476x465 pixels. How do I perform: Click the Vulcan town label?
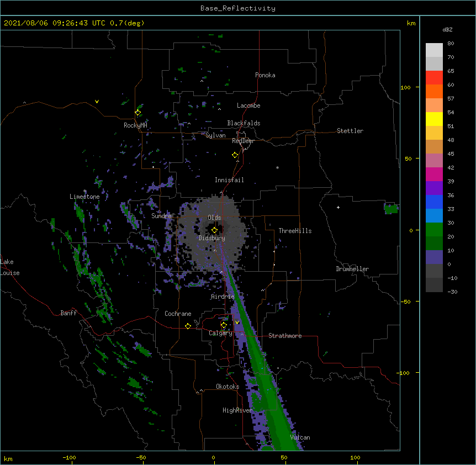(x=300, y=437)
